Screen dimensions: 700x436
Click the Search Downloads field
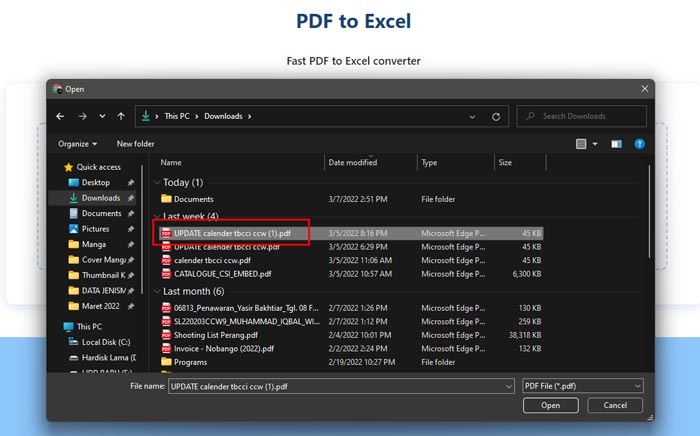(x=581, y=116)
